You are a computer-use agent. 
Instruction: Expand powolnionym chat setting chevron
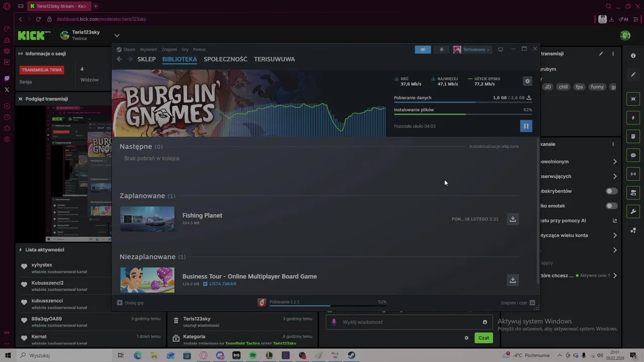pyautogui.click(x=615, y=162)
